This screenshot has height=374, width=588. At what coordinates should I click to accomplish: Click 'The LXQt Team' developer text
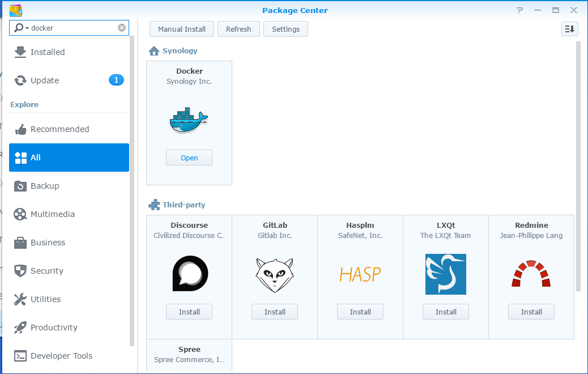(445, 236)
